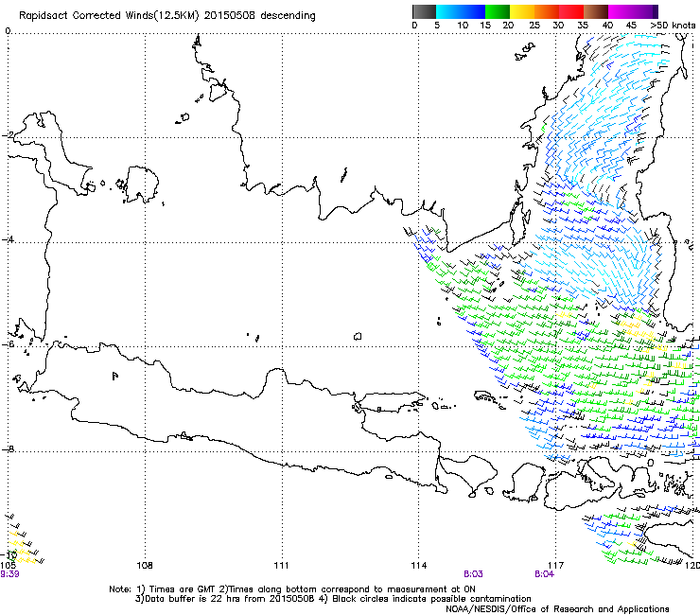The width and height of the screenshot is (700, 615).
Task: Click the longitude label '117'
Action: 555,566
